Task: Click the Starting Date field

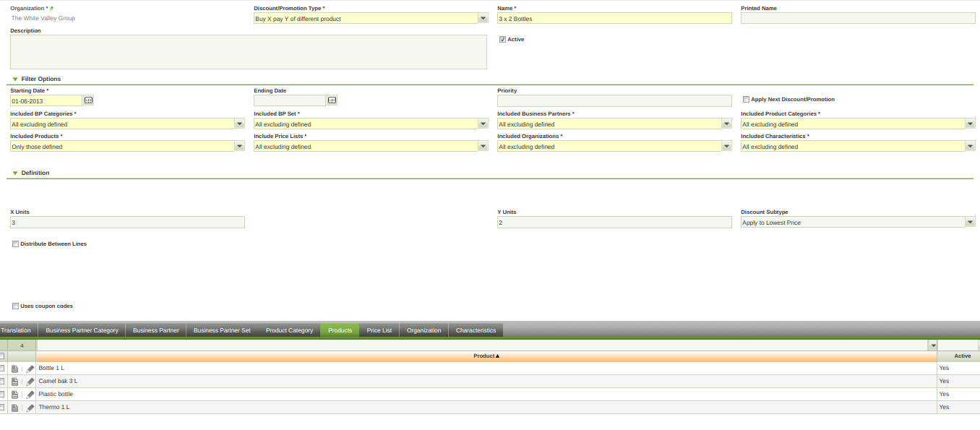Action: pos(46,100)
